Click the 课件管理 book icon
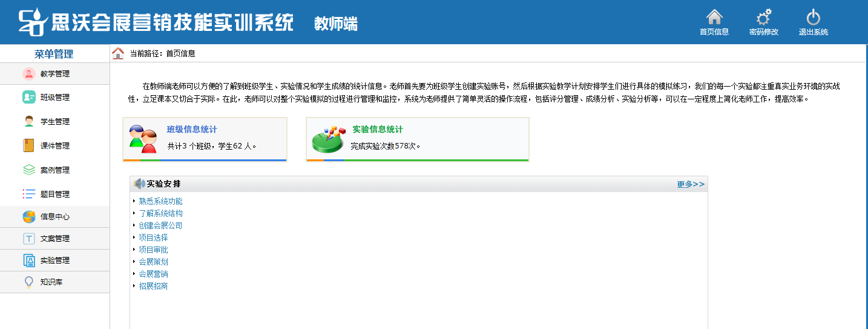This screenshot has height=329, width=868. pyautogui.click(x=28, y=146)
